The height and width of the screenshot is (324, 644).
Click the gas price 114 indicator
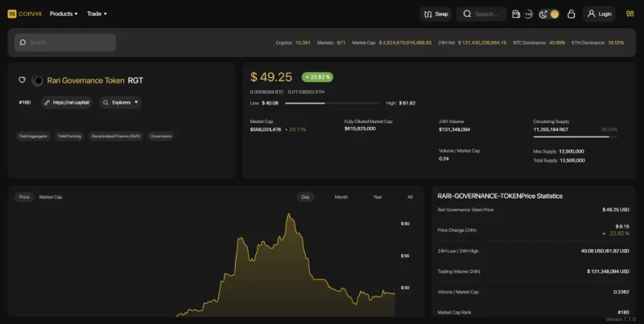point(528,14)
